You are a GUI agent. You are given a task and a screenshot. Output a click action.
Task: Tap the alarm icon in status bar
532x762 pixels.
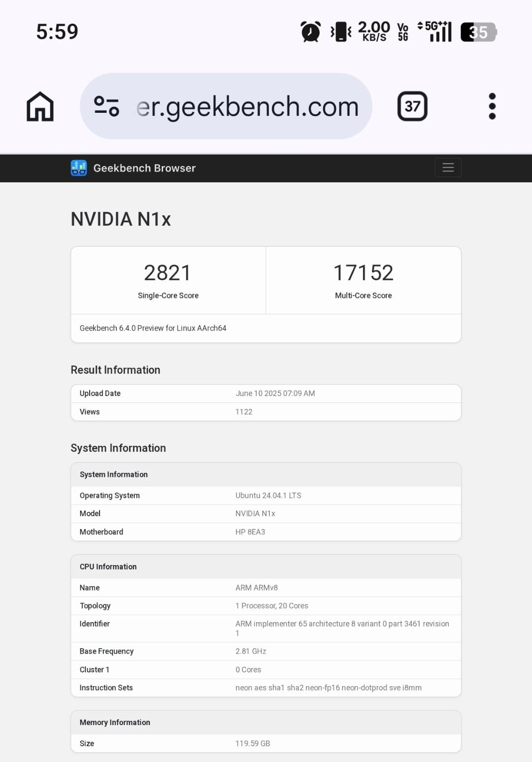[x=310, y=32]
